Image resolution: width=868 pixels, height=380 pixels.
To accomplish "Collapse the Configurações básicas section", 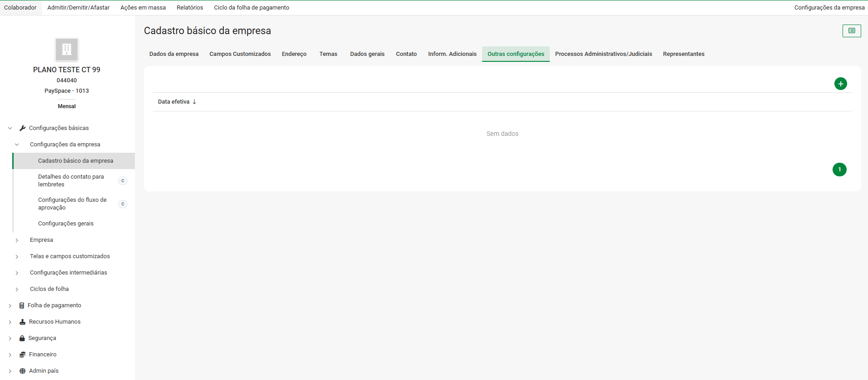I will click(x=10, y=128).
